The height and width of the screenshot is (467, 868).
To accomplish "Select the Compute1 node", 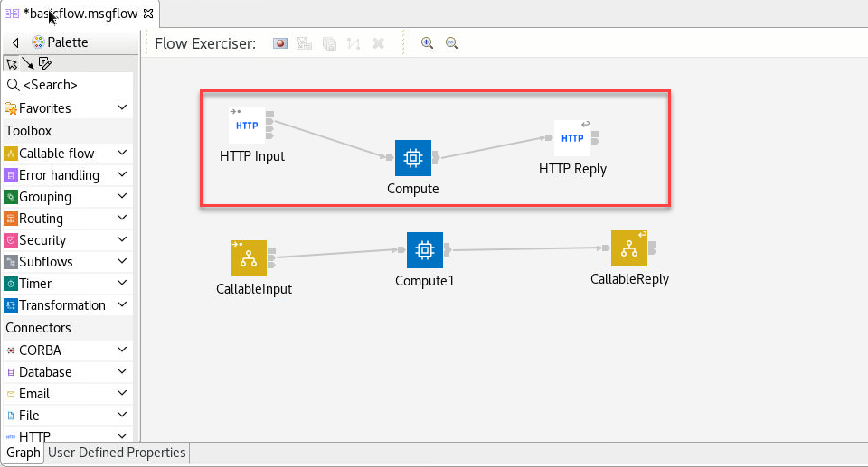I will pyautogui.click(x=424, y=250).
